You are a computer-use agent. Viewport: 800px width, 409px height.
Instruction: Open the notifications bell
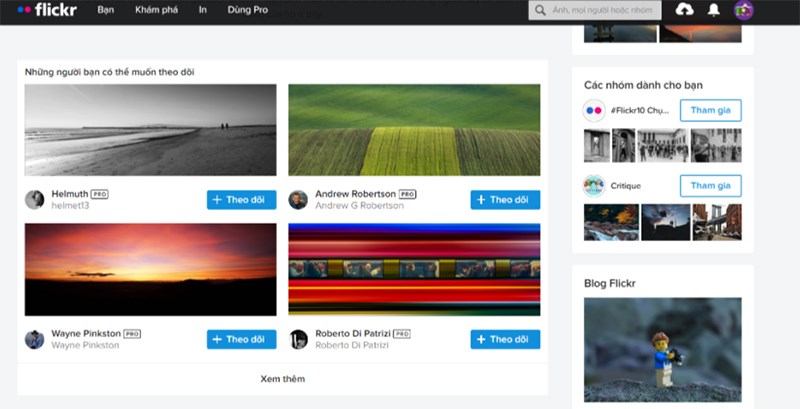[714, 10]
